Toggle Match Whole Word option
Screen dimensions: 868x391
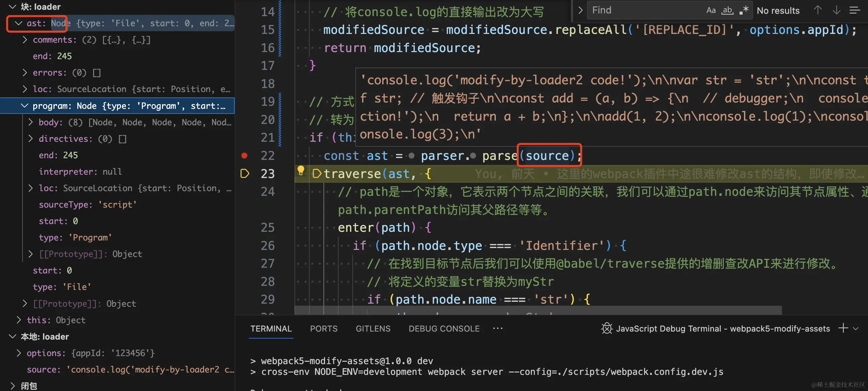coord(727,10)
